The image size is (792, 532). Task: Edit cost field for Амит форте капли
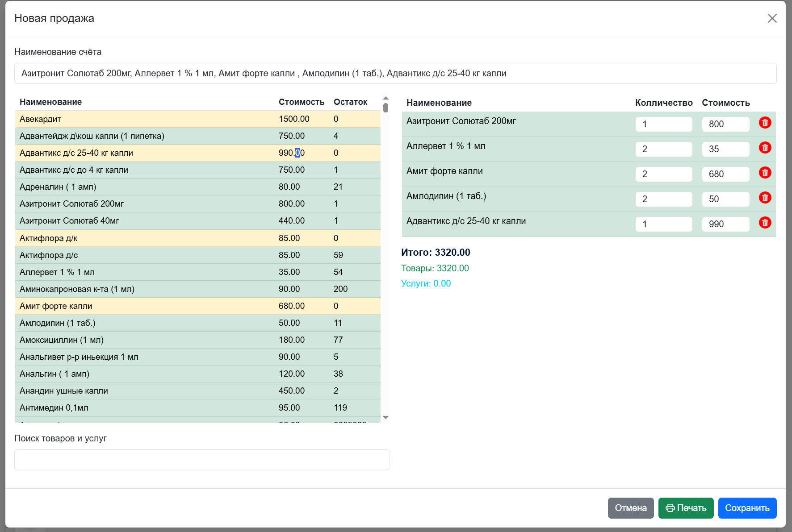tap(725, 174)
